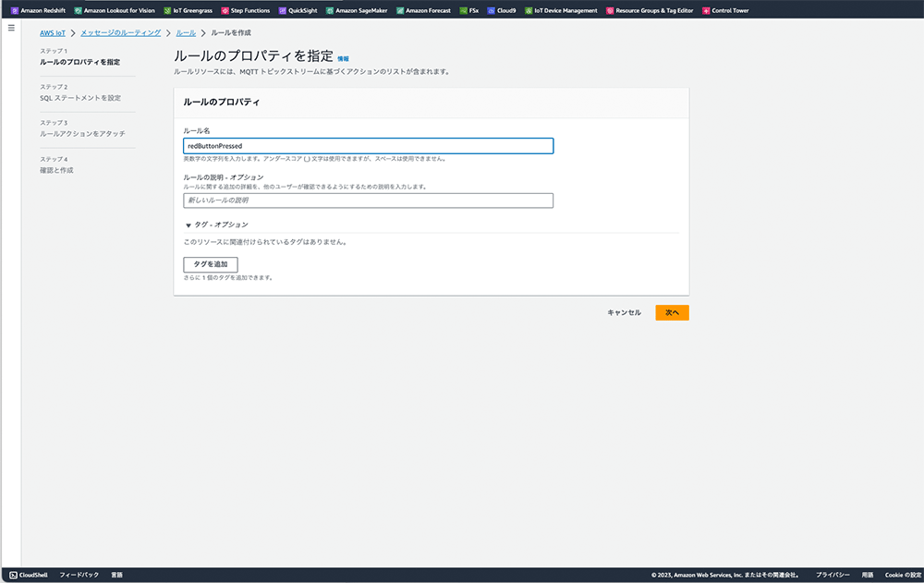Viewport: 924px width, 583px height.
Task: Go to ルール breadcrumb link
Action: point(186,33)
